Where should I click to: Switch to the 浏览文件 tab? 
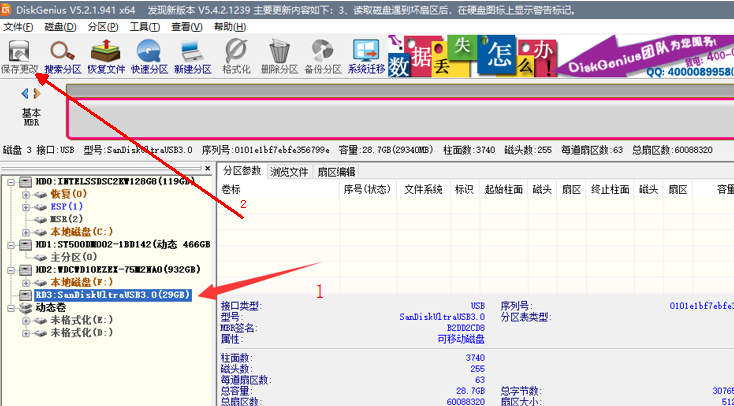(x=289, y=172)
